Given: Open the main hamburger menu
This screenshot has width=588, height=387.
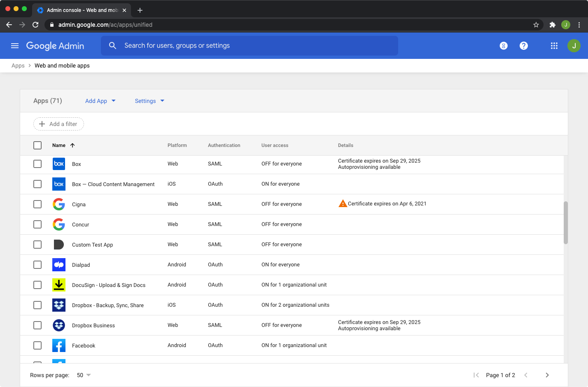Looking at the screenshot, I should point(15,46).
